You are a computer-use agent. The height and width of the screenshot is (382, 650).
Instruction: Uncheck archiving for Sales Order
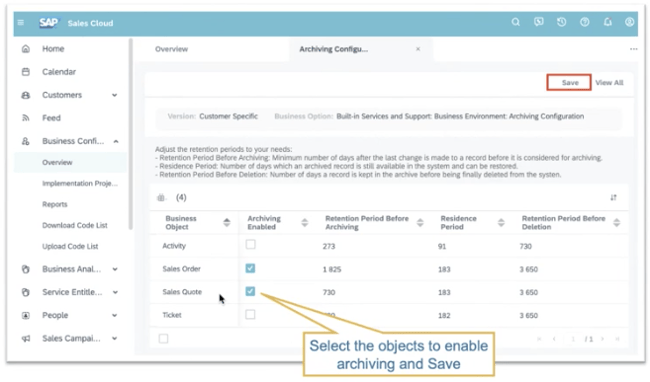click(250, 268)
